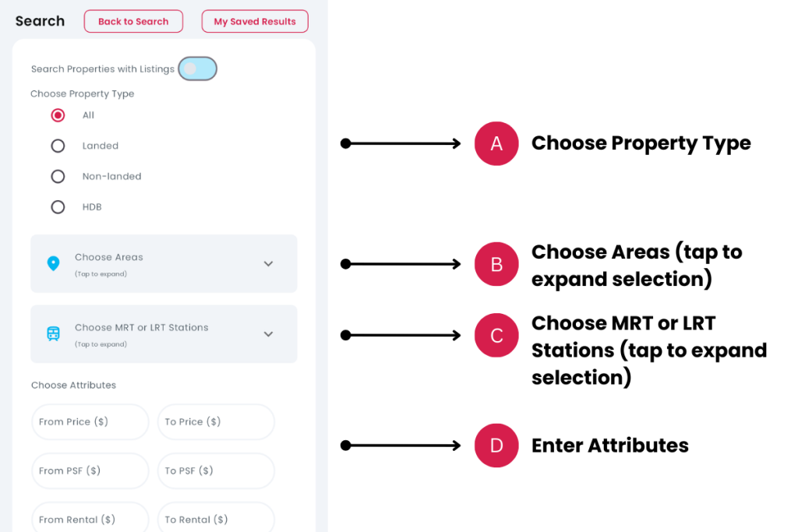Open My Saved Results
Image resolution: width=798 pixels, height=532 pixels.
(x=255, y=22)
